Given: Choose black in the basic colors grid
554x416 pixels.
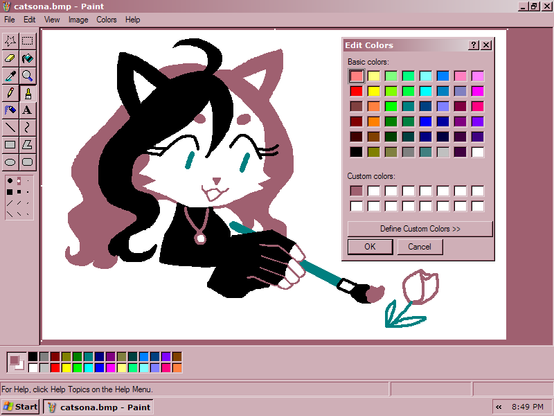Looking at the screenshot, I should tap(356, 152).
